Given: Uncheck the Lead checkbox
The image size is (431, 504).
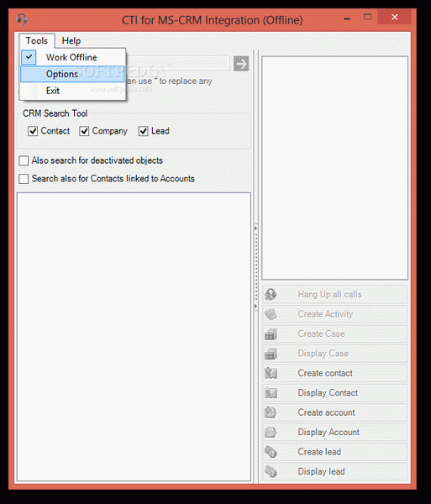Looking at the screenshot, I should (x=143, y=131).
